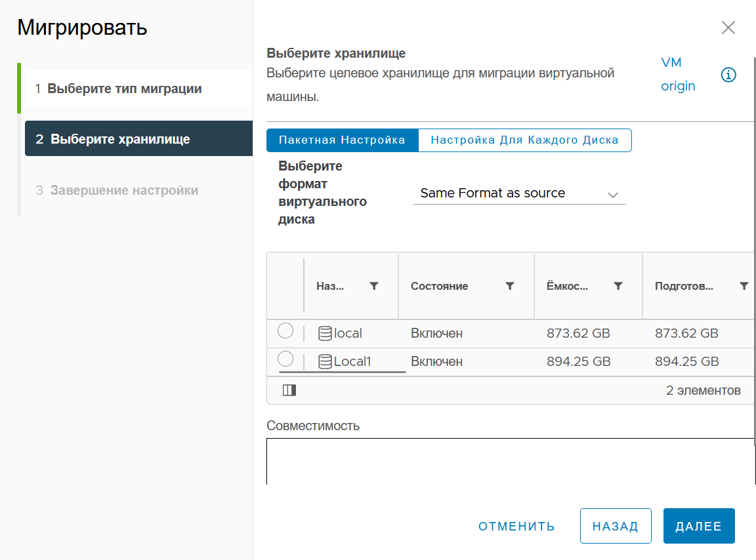Click the Совместимость text box

(x=511, y=461)
